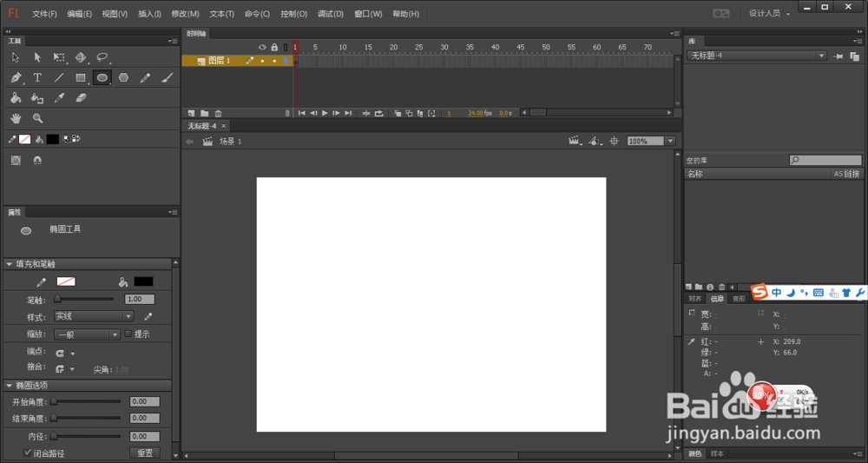
Task: Select the Subselection tool
Action: (37, 57)
